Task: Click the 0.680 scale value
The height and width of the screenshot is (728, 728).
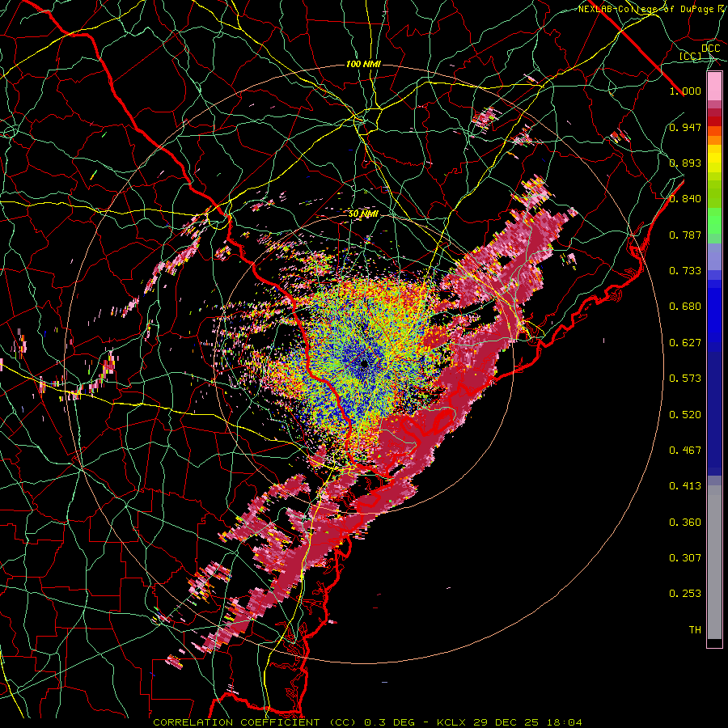Action: click(685, 307)
